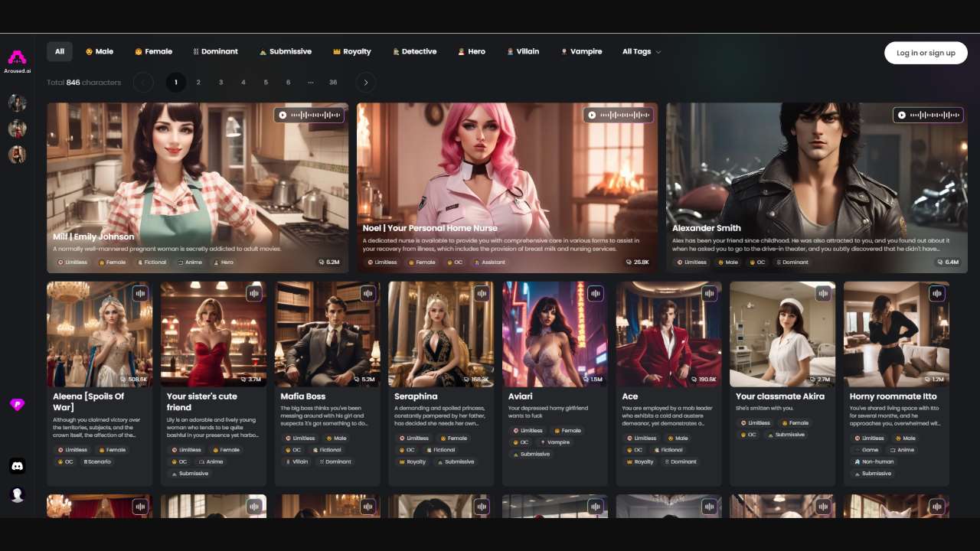
Task: Expand the All Tags dropdown
Action: 642,52
